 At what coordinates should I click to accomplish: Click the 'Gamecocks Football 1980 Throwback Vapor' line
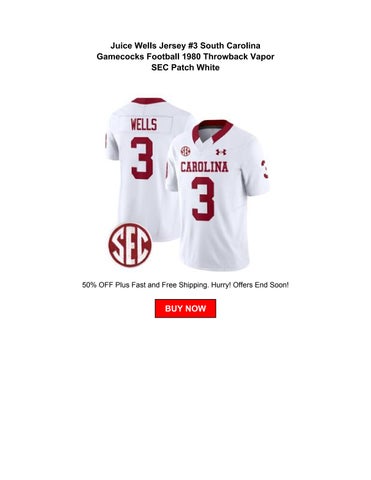[x=185, y=56]
